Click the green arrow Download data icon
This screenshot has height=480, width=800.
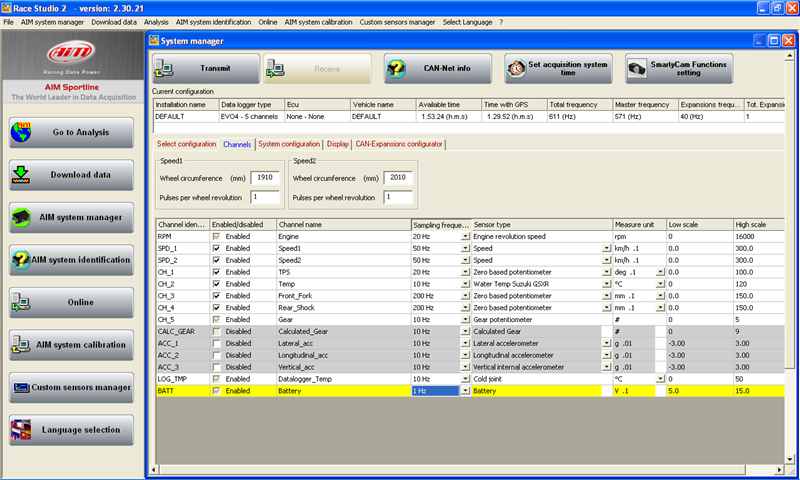point(21,174)
